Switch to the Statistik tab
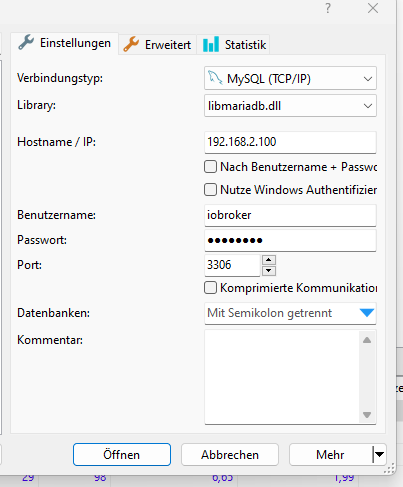The width and height of the screenshot is (403, 487). coord(233,45)
